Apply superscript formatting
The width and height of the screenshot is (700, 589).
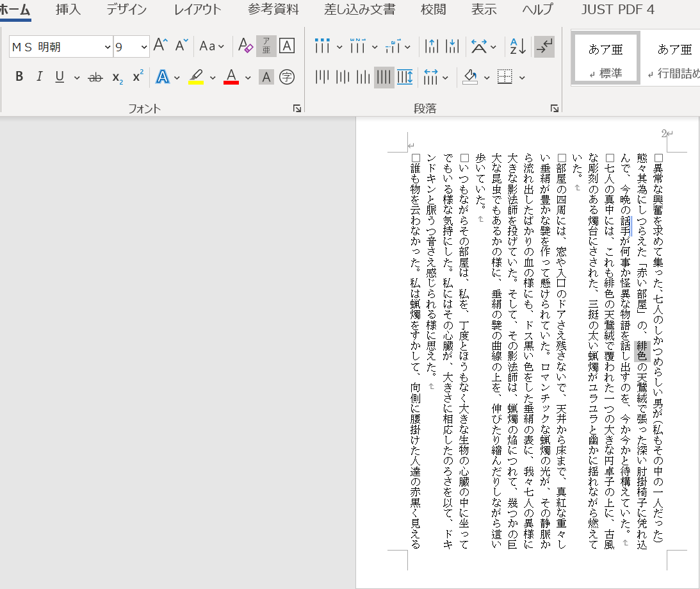[x=136, y=77]
